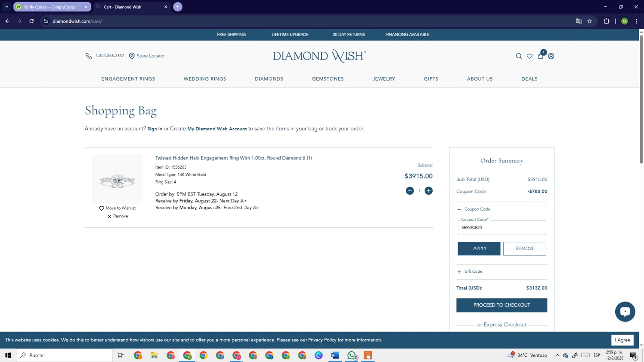The image size is (644, 362).
Task: Switch to the Verify Codes — SimplyCodes tab
Action: [49, 7]
